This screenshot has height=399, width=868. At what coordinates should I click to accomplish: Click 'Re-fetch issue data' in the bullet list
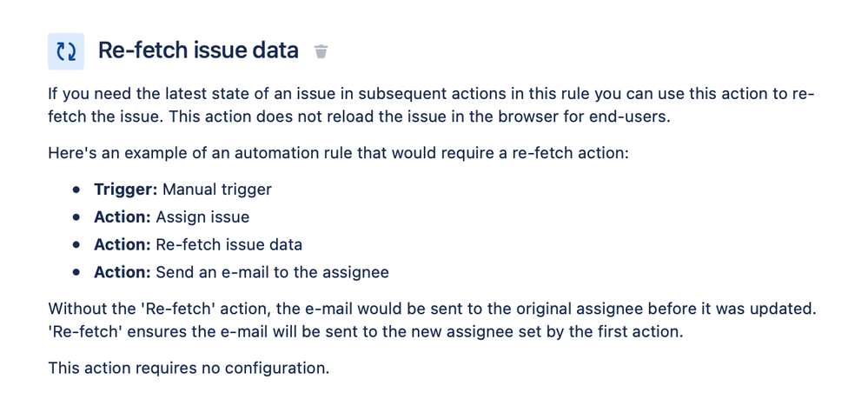(229, 245)
